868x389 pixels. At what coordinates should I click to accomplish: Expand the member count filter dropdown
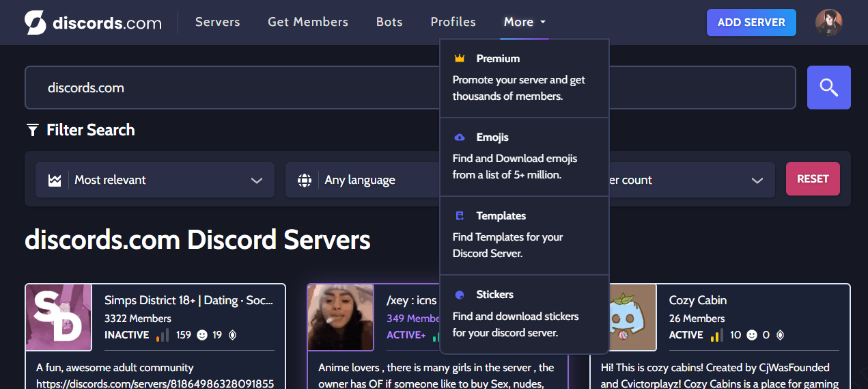(691, 180)
